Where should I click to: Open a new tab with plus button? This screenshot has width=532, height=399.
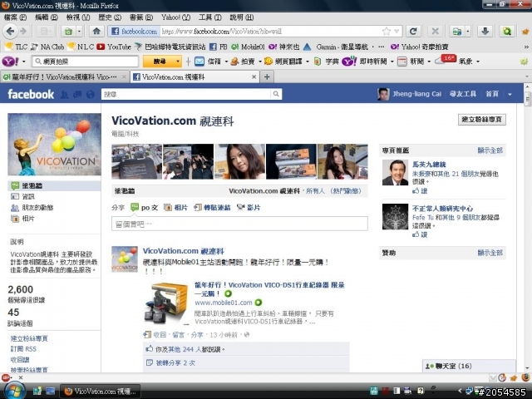coord(267,77)
